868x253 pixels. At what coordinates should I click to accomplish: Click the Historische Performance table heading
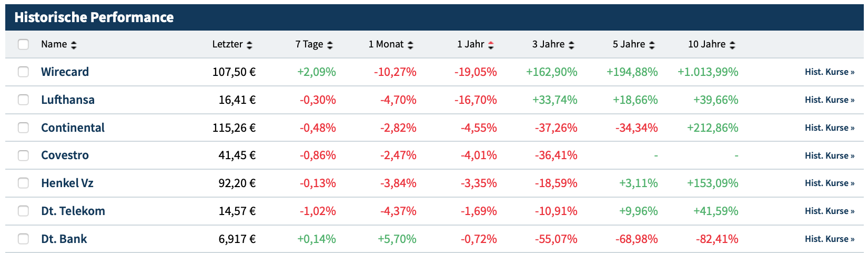[94, 17]
